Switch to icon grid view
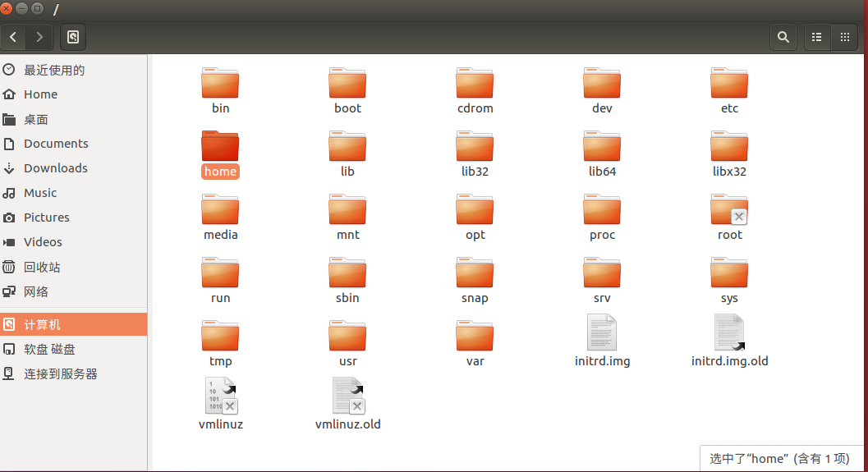Image resolution: width=868 pixels, height=472 pixels. [x=845, y=37]
